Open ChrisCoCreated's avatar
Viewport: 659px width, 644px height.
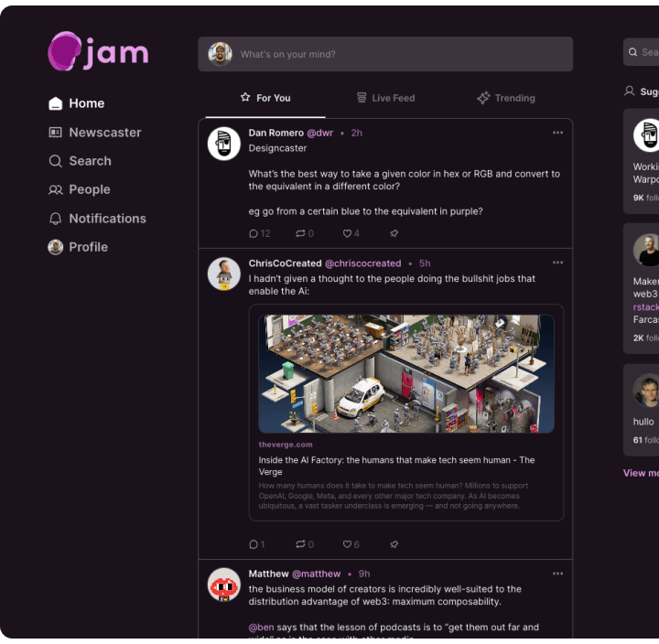224,274
